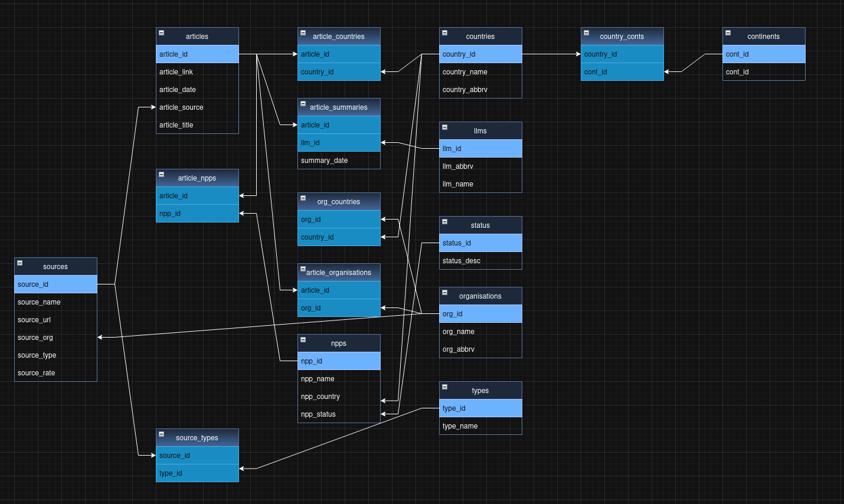Select type_id row in types table
Screen dimensions: 844x504
pyautogui.click(x=480, y=408)
